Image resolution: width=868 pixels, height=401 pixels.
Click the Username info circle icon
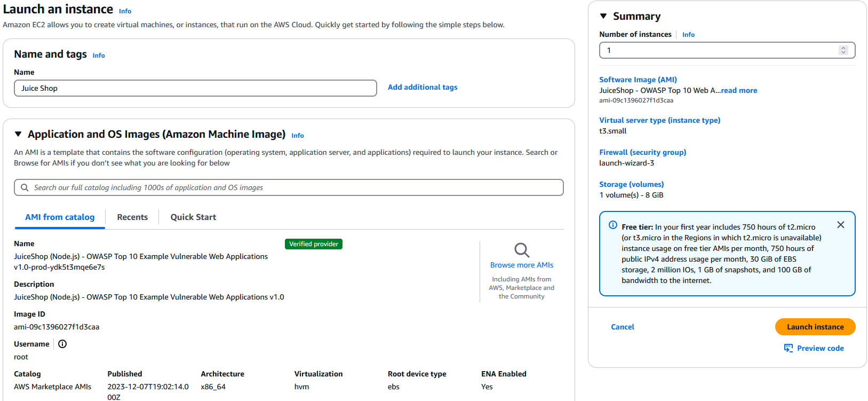[62, 344]
